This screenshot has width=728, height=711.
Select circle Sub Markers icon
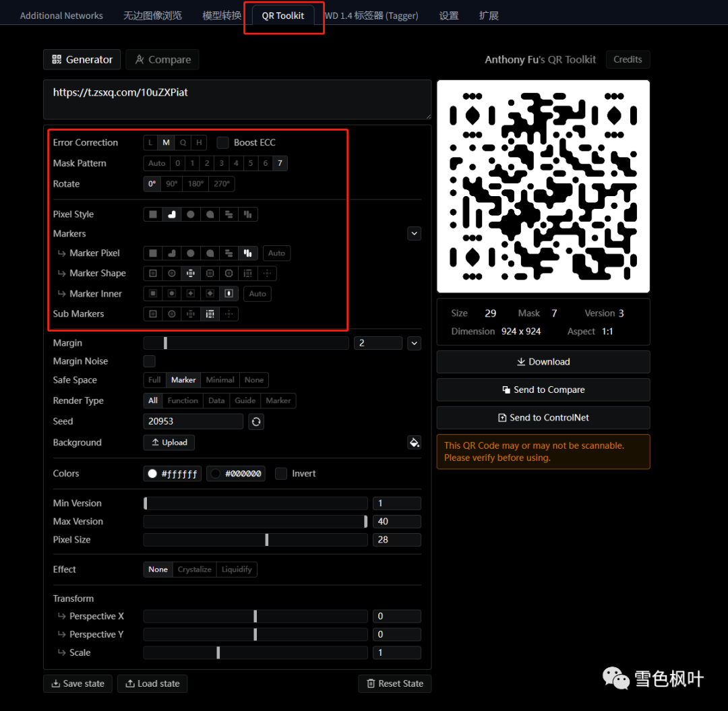[x=172, y=314]
